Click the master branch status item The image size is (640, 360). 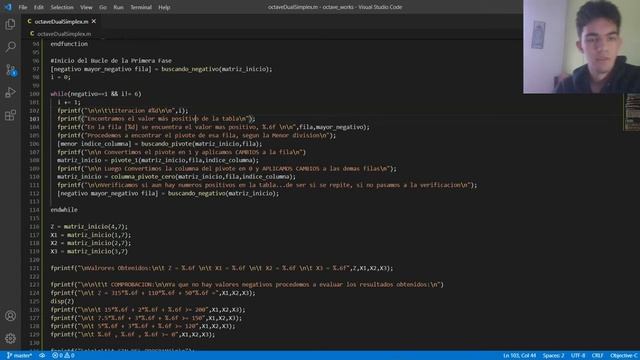coord(20,356)
